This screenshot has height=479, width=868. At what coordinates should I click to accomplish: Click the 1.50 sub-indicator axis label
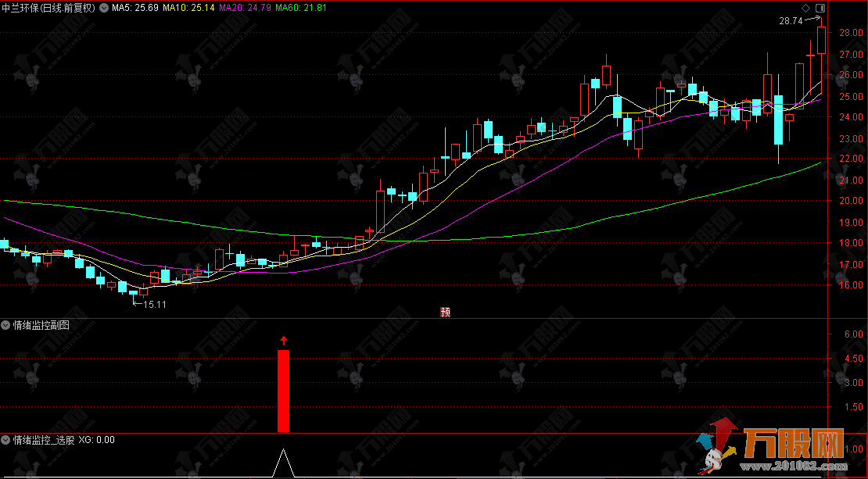854,407
